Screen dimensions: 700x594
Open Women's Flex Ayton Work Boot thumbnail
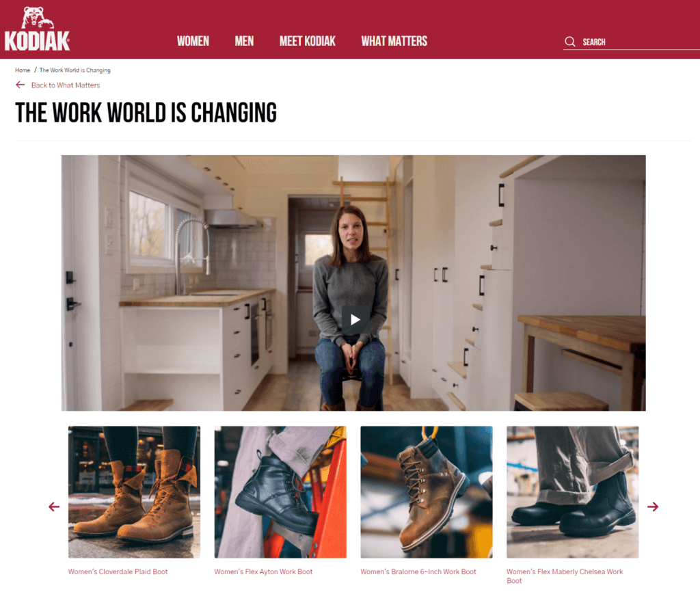pyautogui.click(x=280, y=491)
